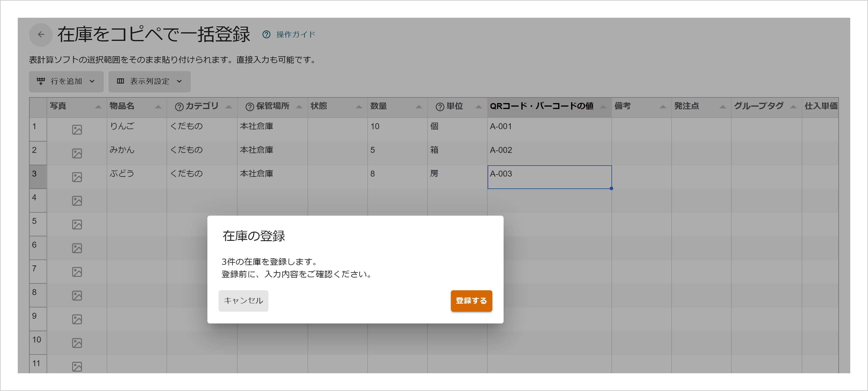The height and width of the screenshot is (391, 868).
Task: Open the 表示列設定 dropdown
Action: pos(149,81)
